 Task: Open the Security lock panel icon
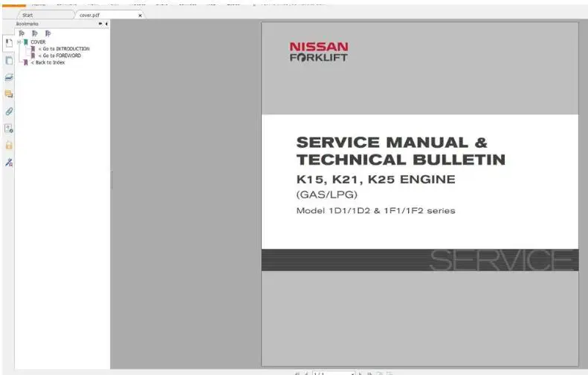point(9,146)
